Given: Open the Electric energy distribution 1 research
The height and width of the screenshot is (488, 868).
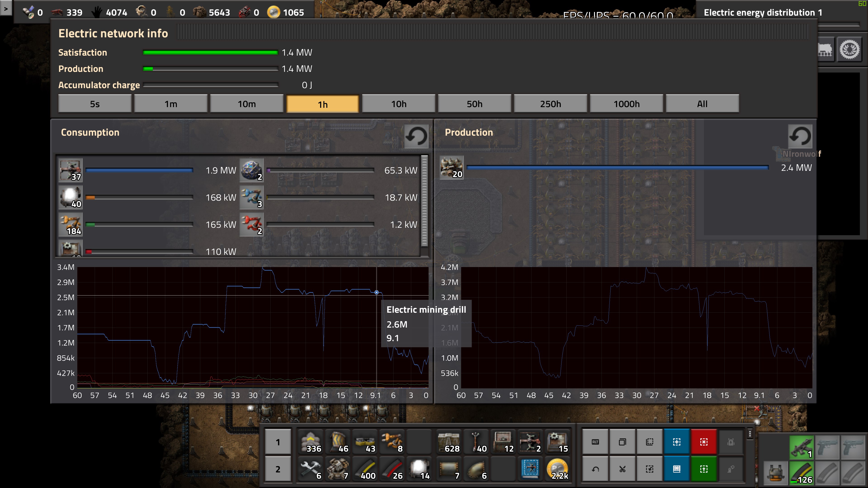Looking at the screenshot, I should (763, 13).
